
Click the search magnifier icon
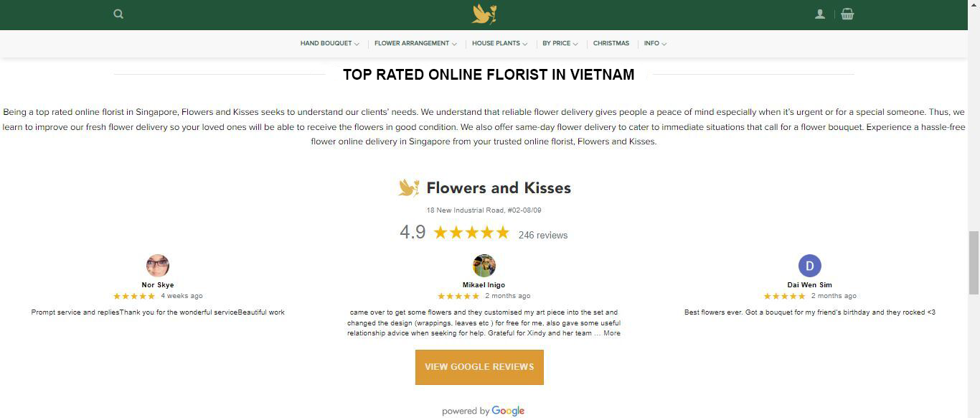pos(118,14)
